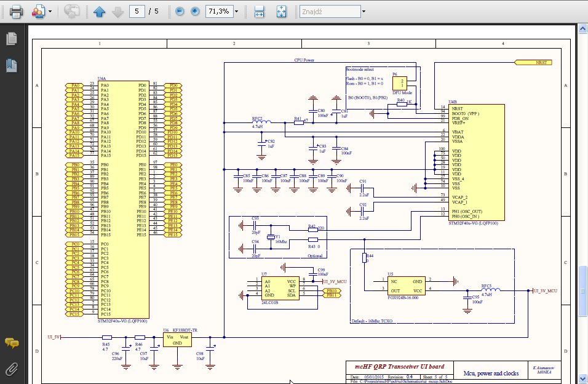588x384 pixels.
Task: Open the attachments paperclip panel
Action: pyautogui.click(x=11, y=369)
